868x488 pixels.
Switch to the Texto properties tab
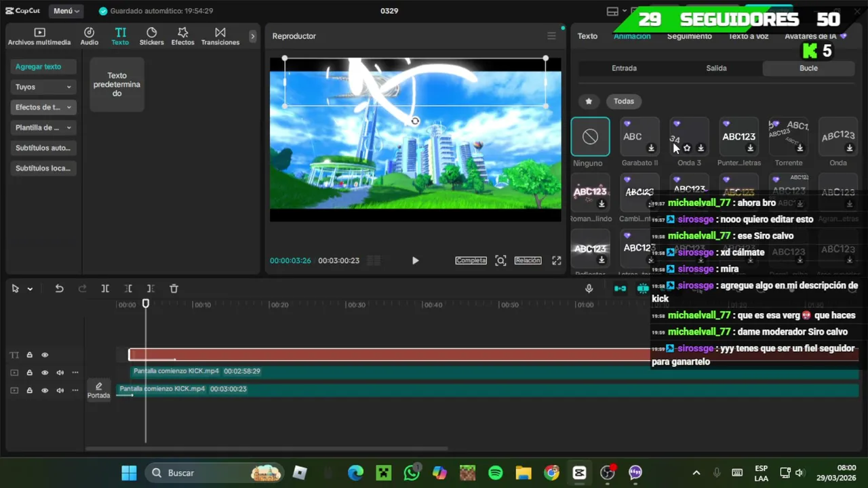(x=587, y=37)
